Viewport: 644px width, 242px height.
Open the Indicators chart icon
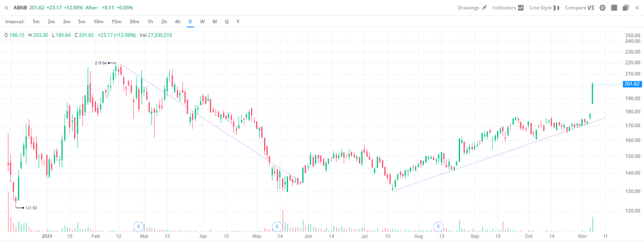[x=521, y=7]
